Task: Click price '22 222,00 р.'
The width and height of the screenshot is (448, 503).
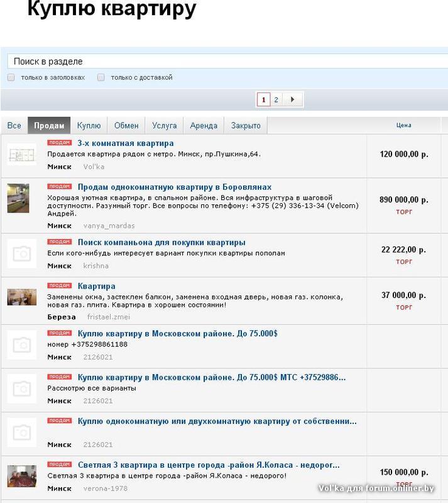Action: 404,250
